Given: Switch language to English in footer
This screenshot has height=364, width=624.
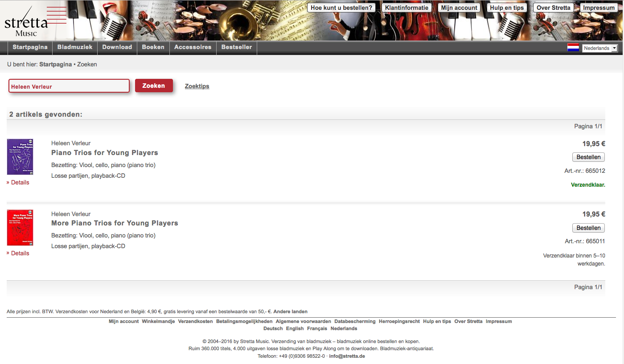Looking at the screenshot, I should [295, 328].
